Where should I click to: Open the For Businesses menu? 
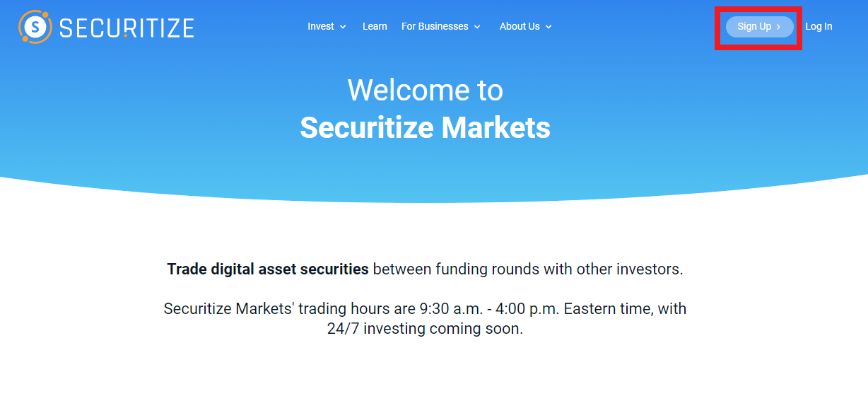coord(435,26)
